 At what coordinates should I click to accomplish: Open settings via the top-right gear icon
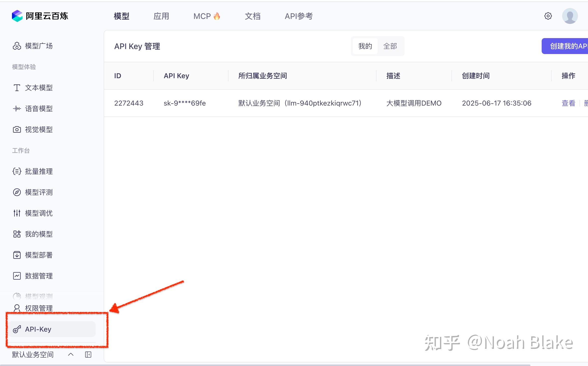[548, 16]
